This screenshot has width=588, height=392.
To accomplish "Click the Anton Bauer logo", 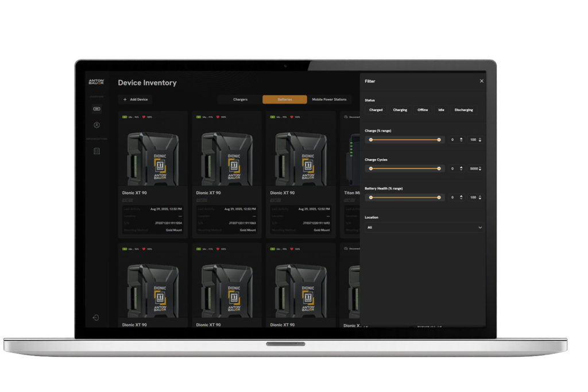I will coord(96,82).
